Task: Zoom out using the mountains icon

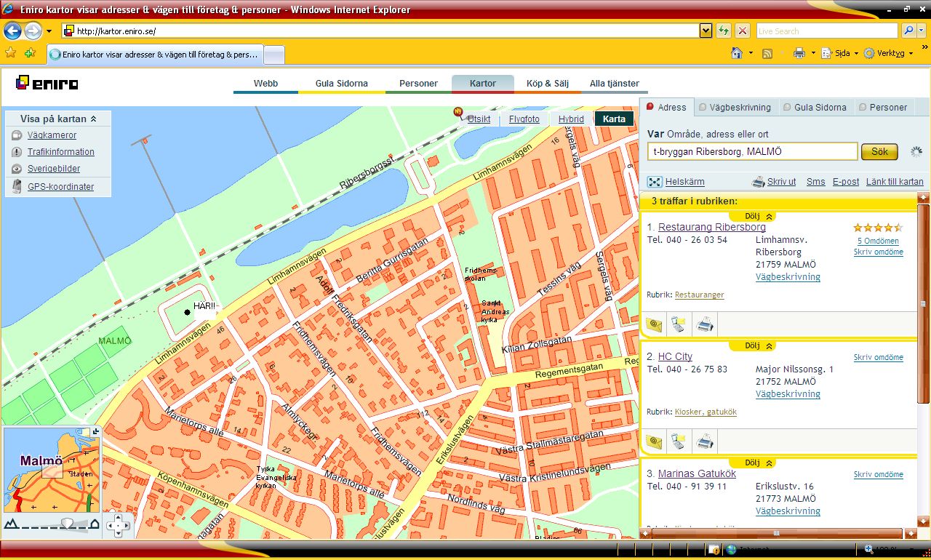Action: 11,524
